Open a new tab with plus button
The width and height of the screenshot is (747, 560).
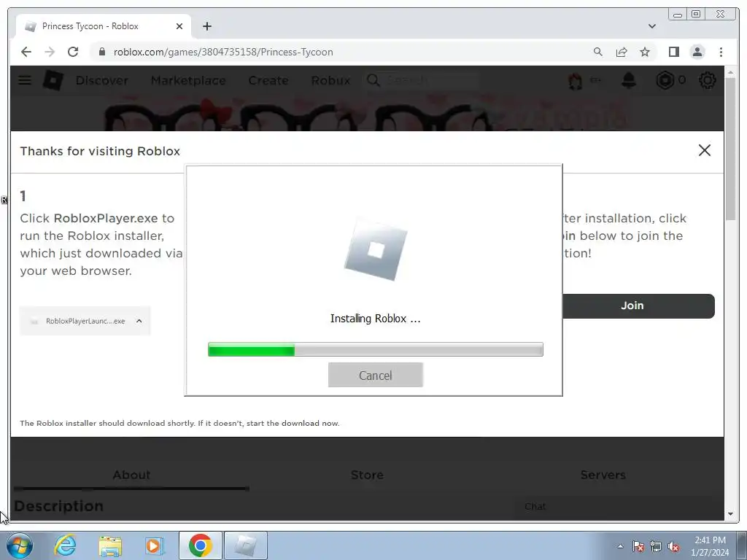206,26
